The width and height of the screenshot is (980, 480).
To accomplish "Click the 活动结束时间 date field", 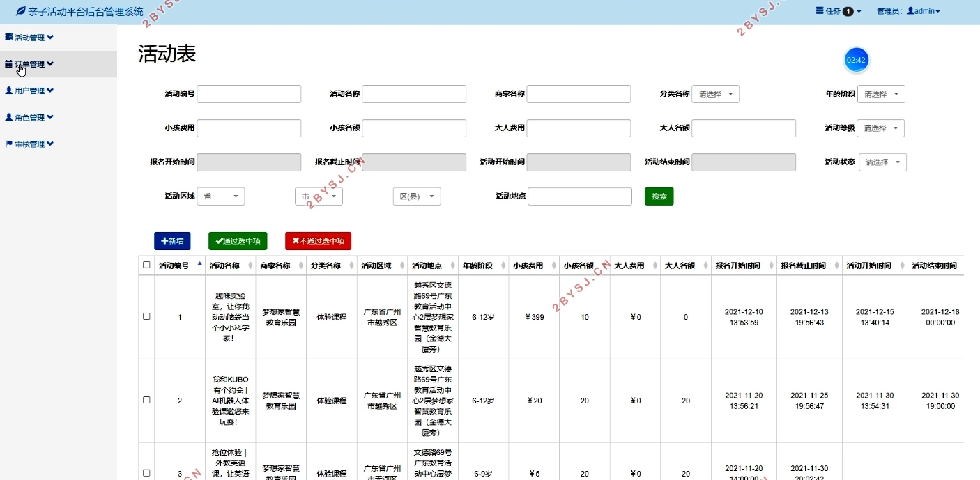I will 744,162.
